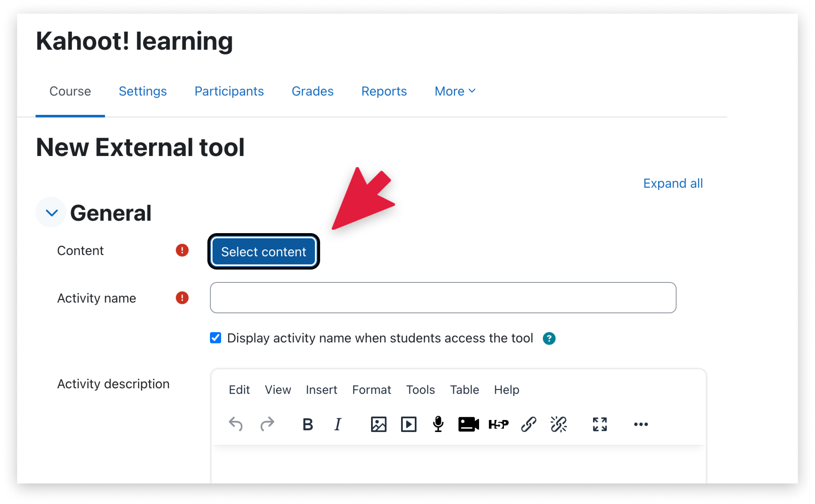Open the editor Table menu
The height and width of the screenshot is (504, 815).
464,389
